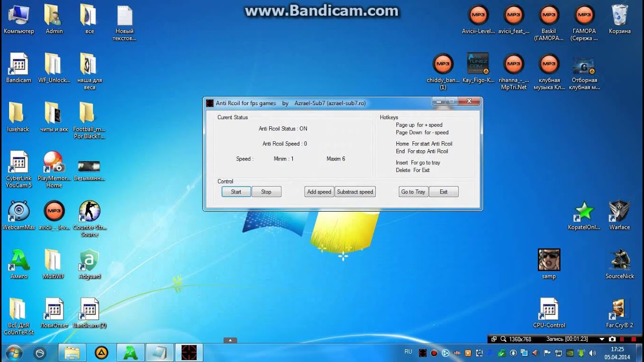Click the Bandicam screenshot camera icon
The image size is (644, 362).
(x=612, y=339)
